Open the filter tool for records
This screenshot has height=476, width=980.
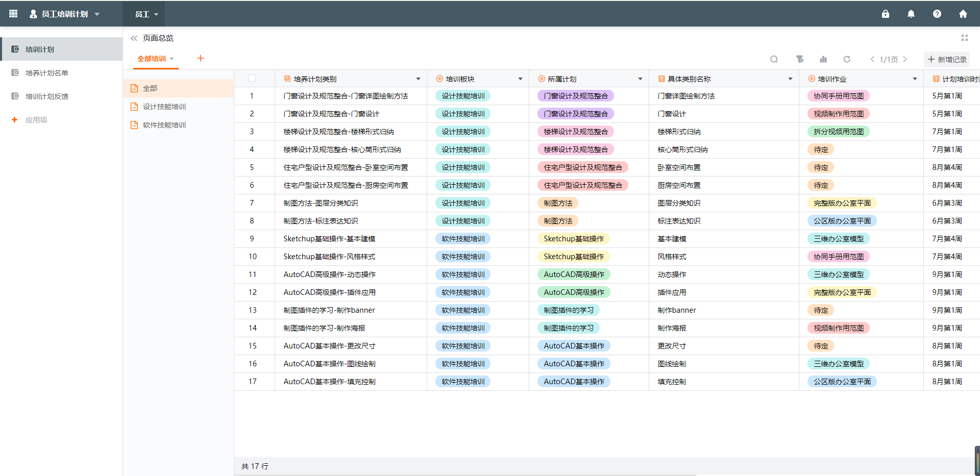point(799,59)
